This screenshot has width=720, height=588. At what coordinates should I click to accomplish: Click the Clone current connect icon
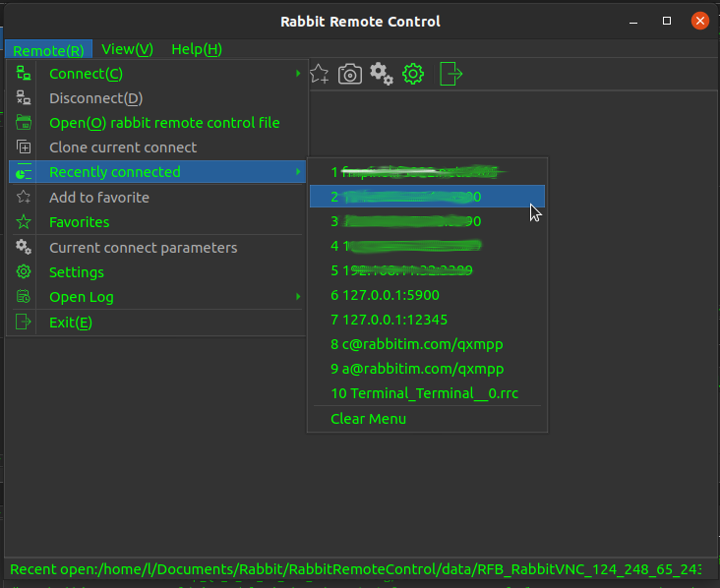point(24,147)
